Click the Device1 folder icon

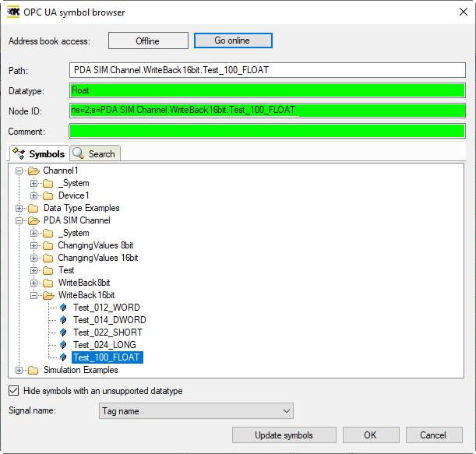(x=48, y=195)
